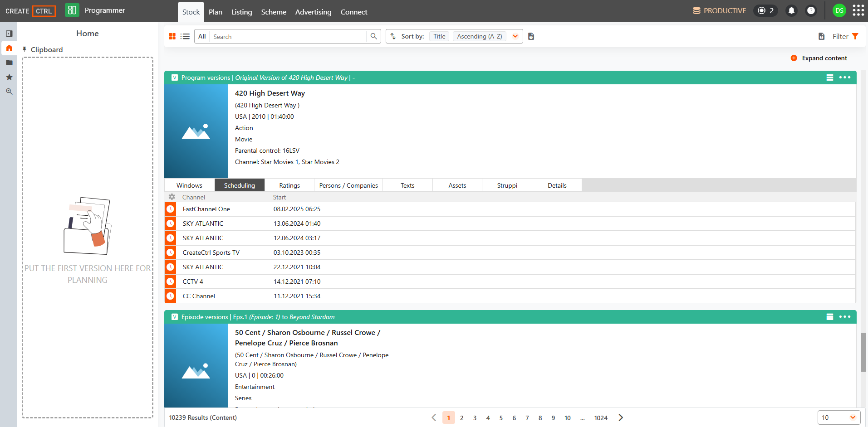The height and width of the screenshot is (427, 868).
Task: Open the Filter panel
Action: 845,36
